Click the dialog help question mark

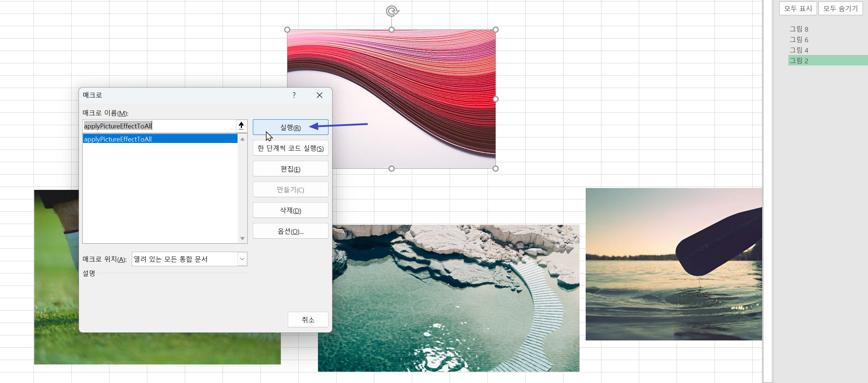point(294,95)
